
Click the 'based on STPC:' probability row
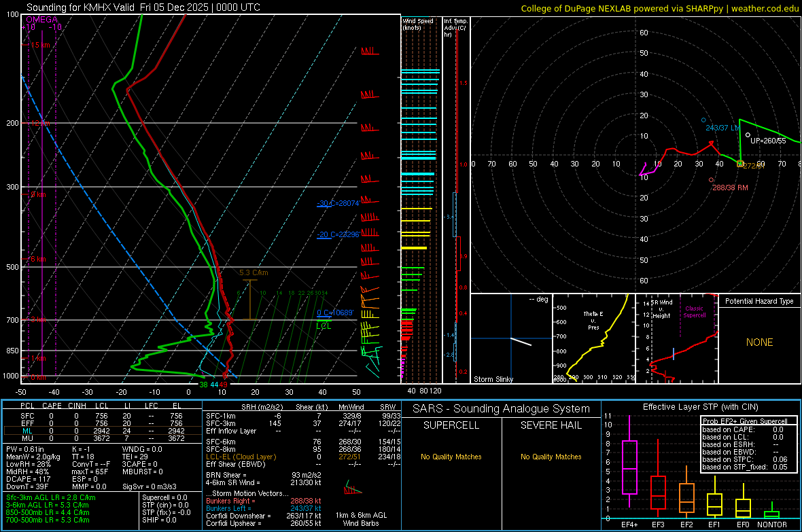point(745,459)
